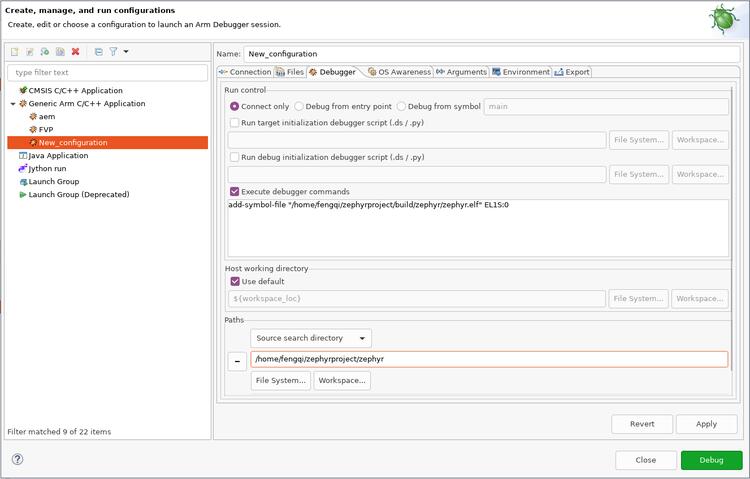This screenshot has height=479, width=750.
Task: Delete selected configuration with red X
Action: click(x=75, y=52)
